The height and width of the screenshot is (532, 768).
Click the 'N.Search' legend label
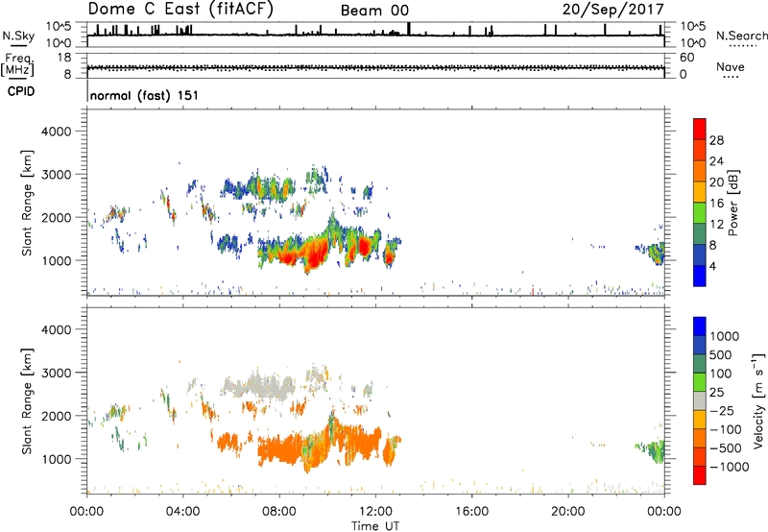coord(741,36)
